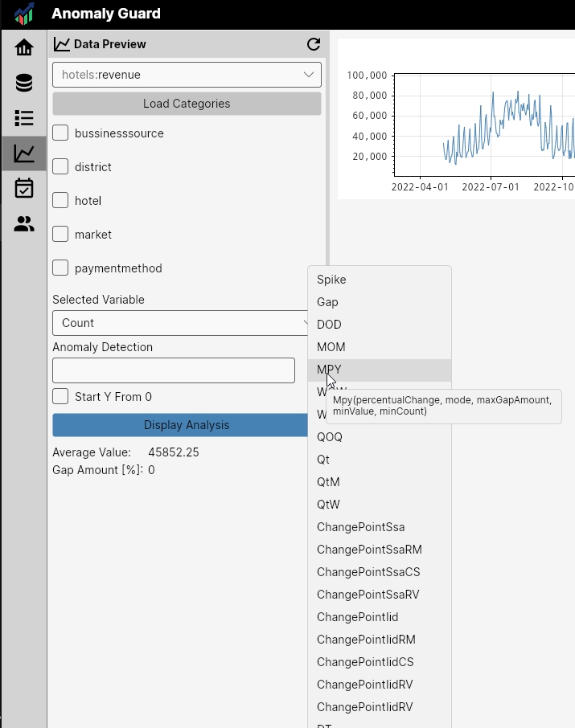Click the Average Value 45852.25 text

125,452
